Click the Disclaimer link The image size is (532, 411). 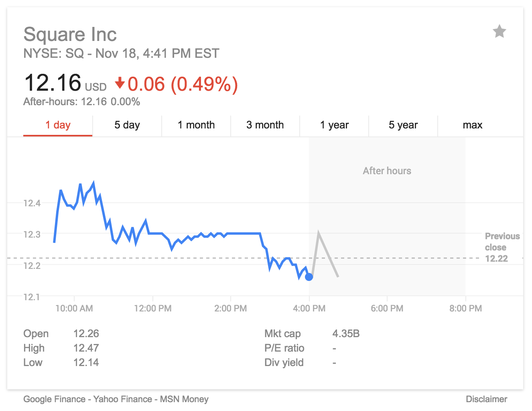[x=486, y=399]
